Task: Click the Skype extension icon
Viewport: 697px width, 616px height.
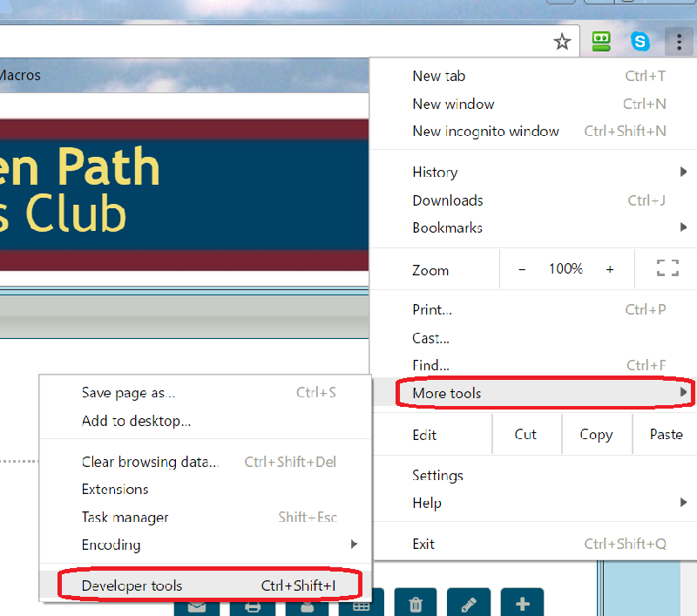Action: (640, 41)
